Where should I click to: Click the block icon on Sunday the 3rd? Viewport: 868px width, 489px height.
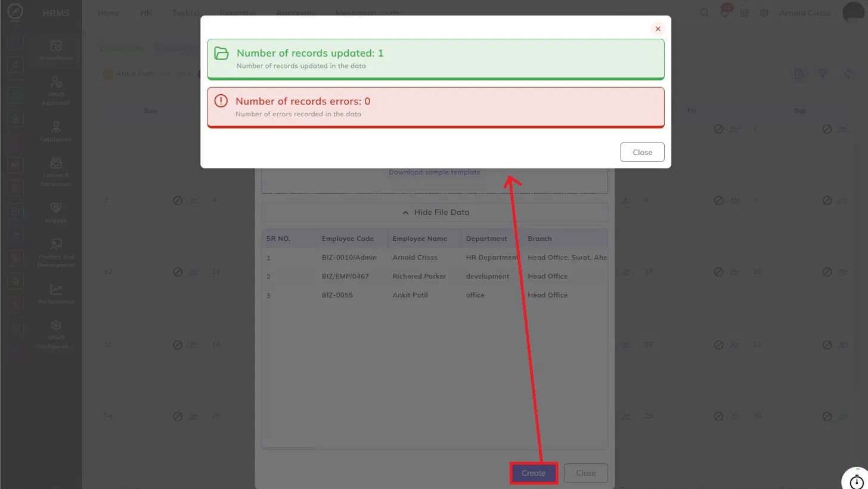coord(178,200)
